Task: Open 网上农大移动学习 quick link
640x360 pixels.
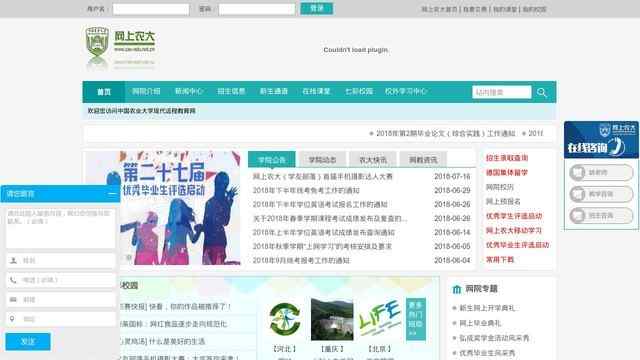Action: pyautogui.click(x=514, y=231)
